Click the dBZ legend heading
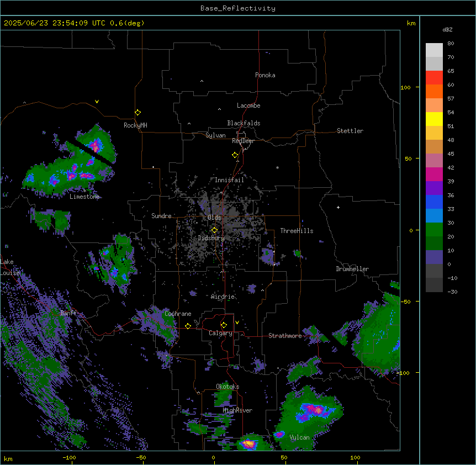Viewport: 476px width, 465px height. 447,30
